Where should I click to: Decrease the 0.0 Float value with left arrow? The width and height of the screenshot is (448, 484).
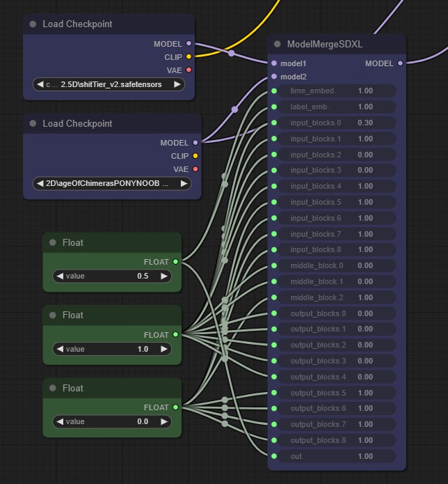pyautogui.click(x=60, y=421)
